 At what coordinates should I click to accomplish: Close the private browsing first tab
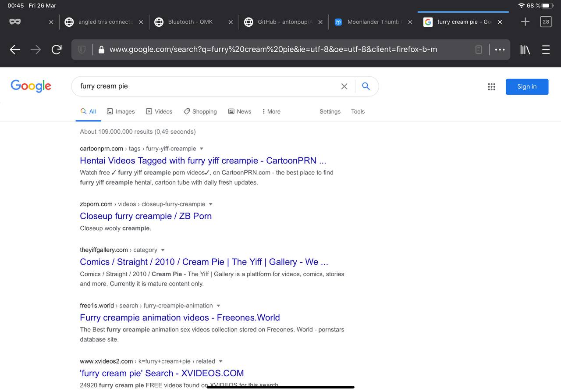[x=51, y=22]
